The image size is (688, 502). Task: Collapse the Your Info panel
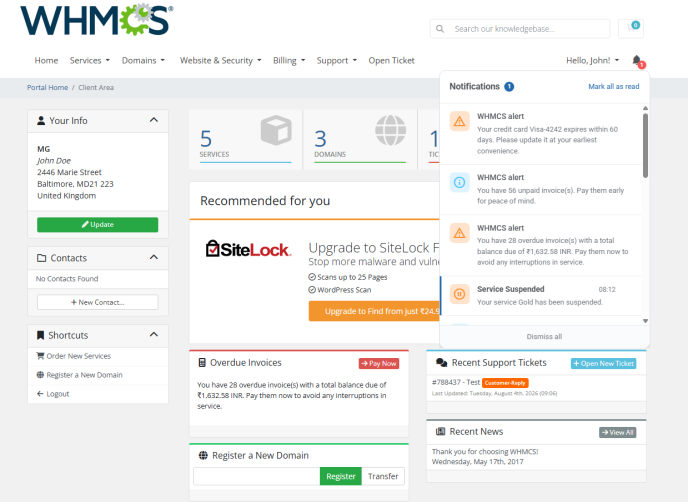coord(154,120)
